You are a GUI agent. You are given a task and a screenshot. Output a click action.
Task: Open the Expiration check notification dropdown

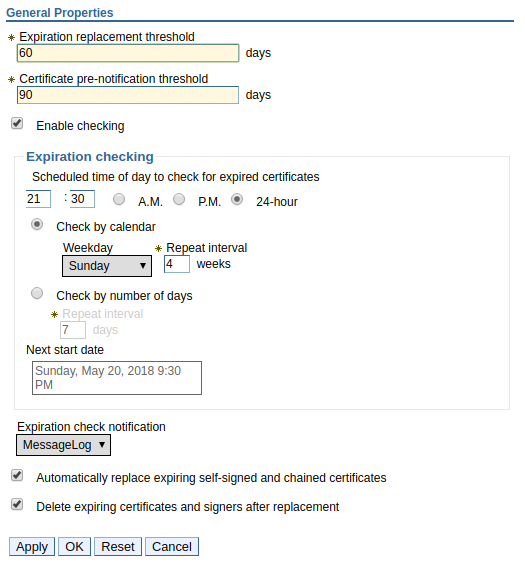[63, 445]
